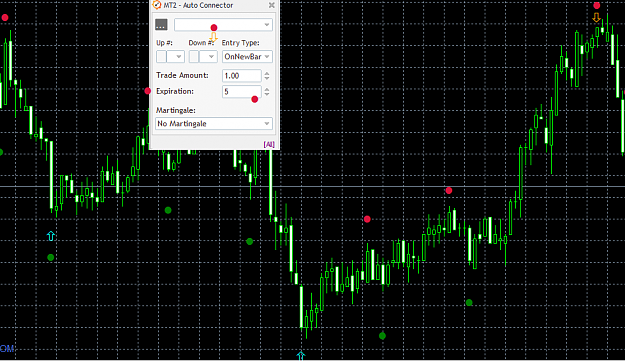The width and height of the screenshot is (625, 361).
Task: Expand the Up # buffer dropdown arrow
Action: click(x=179, y=57)
